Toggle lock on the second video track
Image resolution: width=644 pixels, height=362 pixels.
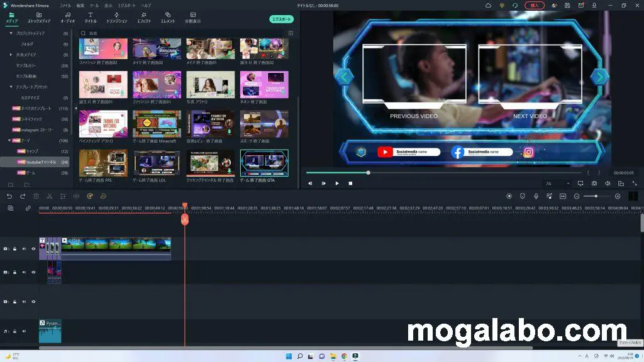coord(14,272)
